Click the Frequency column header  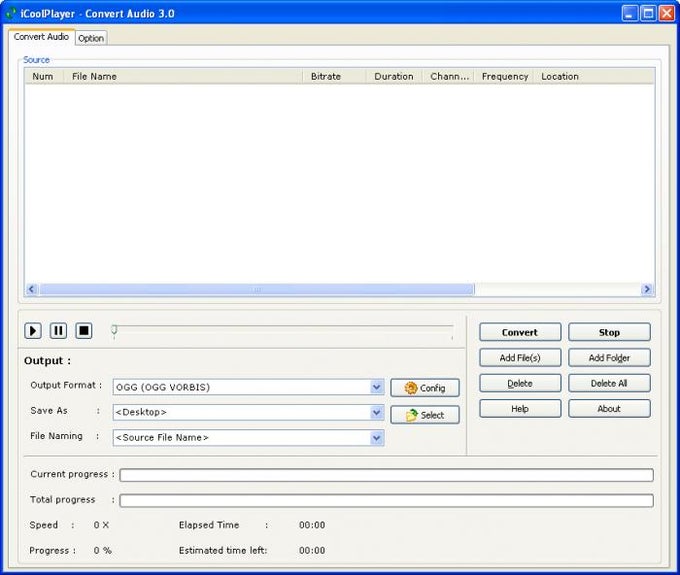pyautogui.click(x=504, y=76)
